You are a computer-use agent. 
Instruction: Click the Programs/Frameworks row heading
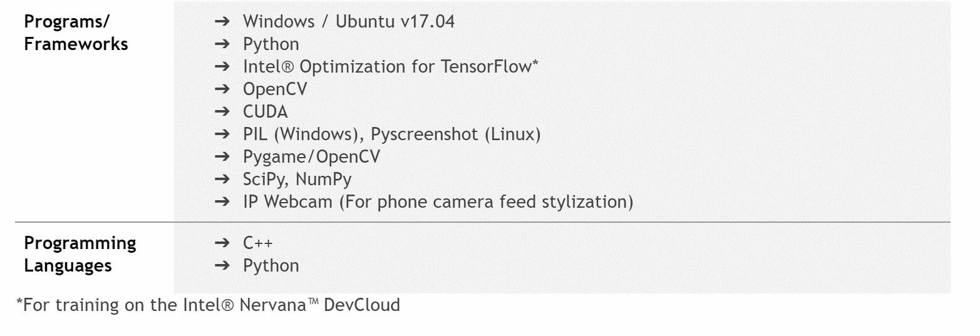click(76, 33)
